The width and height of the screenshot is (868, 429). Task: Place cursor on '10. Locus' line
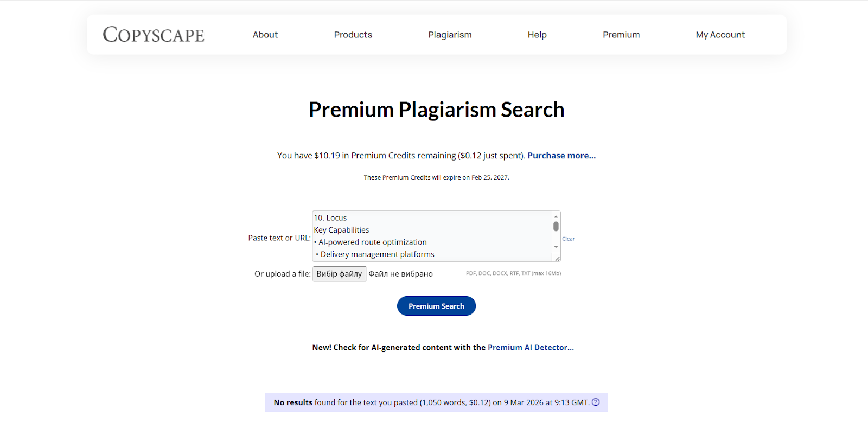[x=330, y=218]
